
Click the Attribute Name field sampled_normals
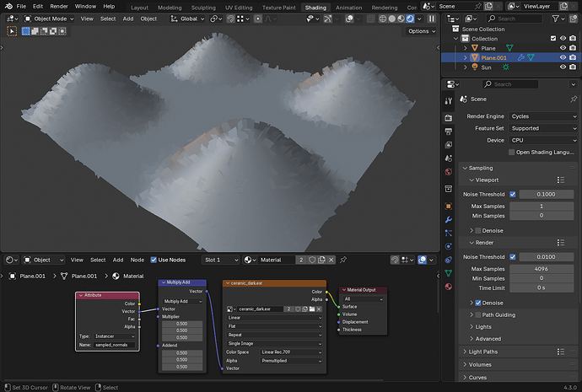click(x=113, y=345)
